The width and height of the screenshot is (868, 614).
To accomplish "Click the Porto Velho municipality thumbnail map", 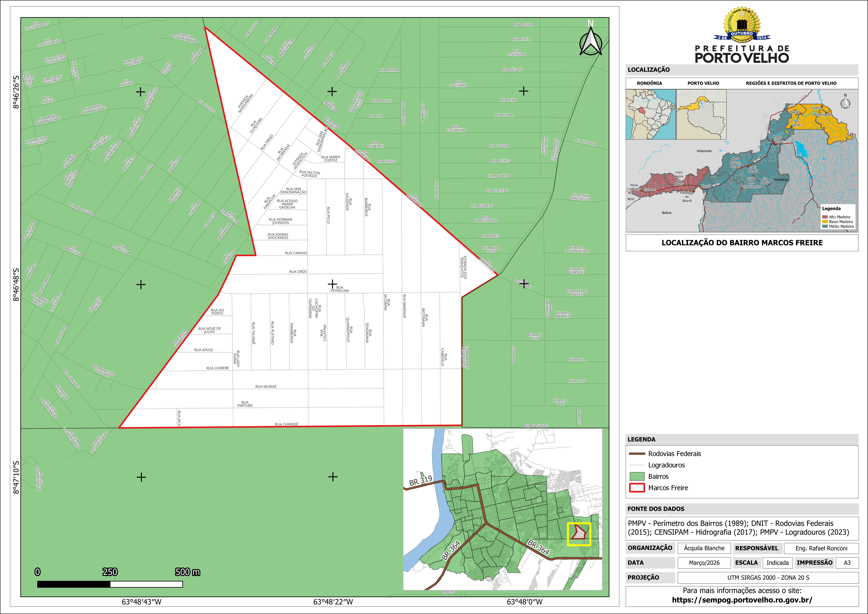I will 701,114.
